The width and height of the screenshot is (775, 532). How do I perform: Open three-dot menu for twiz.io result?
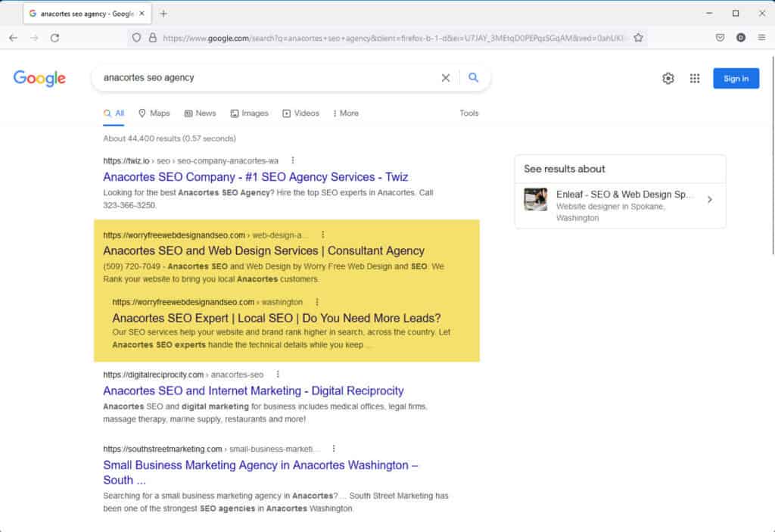pos(293,160)
